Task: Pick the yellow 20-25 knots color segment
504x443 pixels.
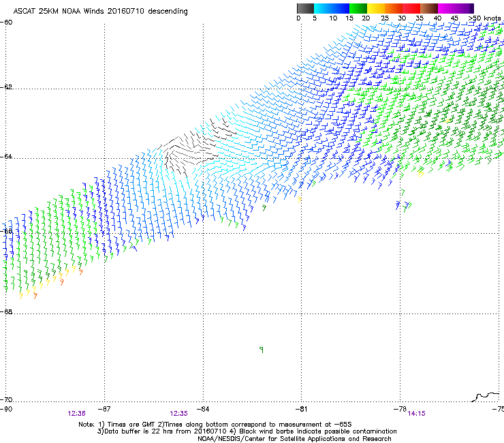Action: 376,8
